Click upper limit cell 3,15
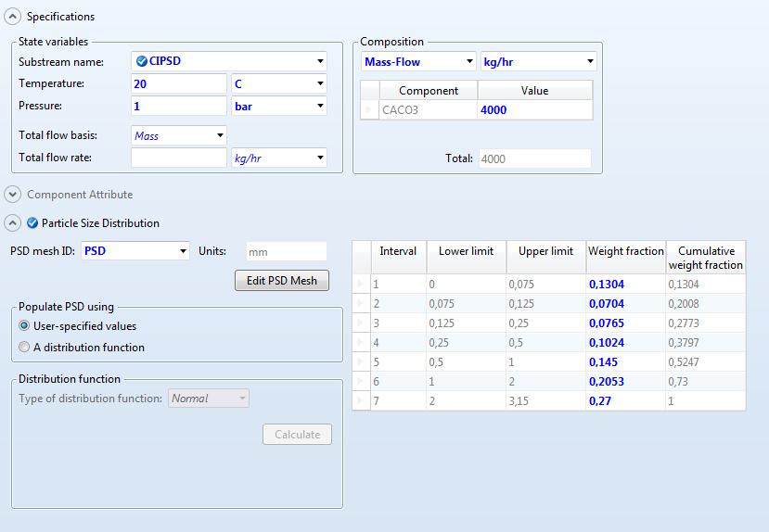 coord(545,400)
